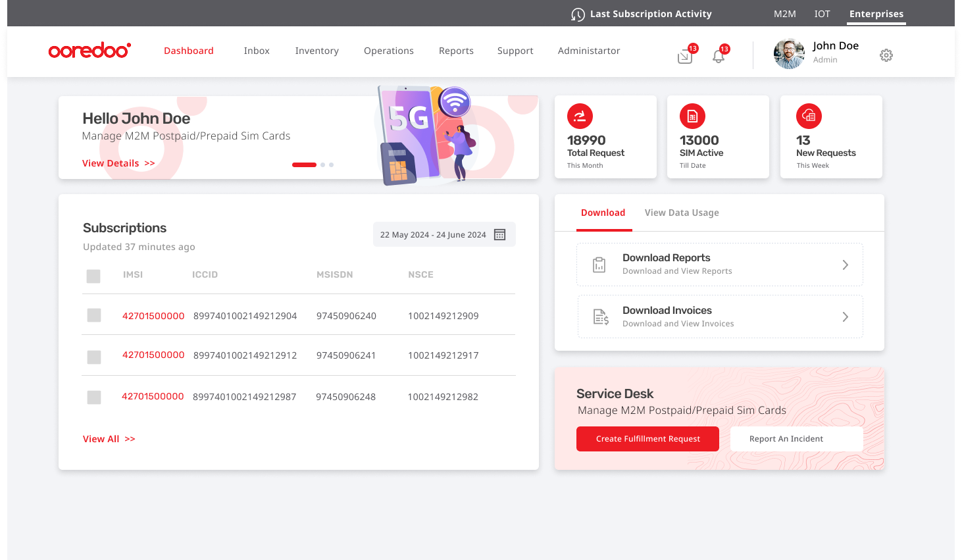Open the Operations menu
Screen dimensions: 962x560
coord(389,51)
